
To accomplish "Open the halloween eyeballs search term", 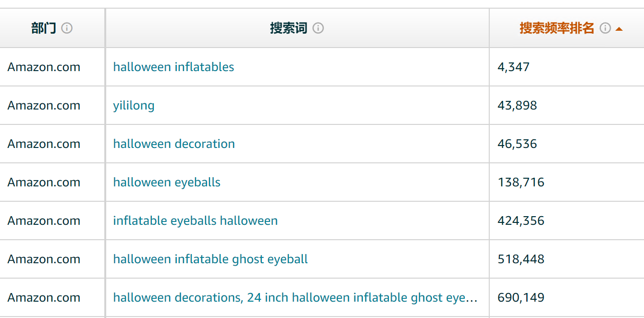I will (x=167, y=182).
